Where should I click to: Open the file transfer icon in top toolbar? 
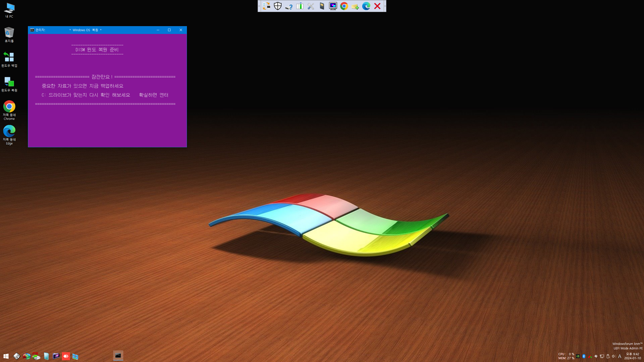pos(266,6)
